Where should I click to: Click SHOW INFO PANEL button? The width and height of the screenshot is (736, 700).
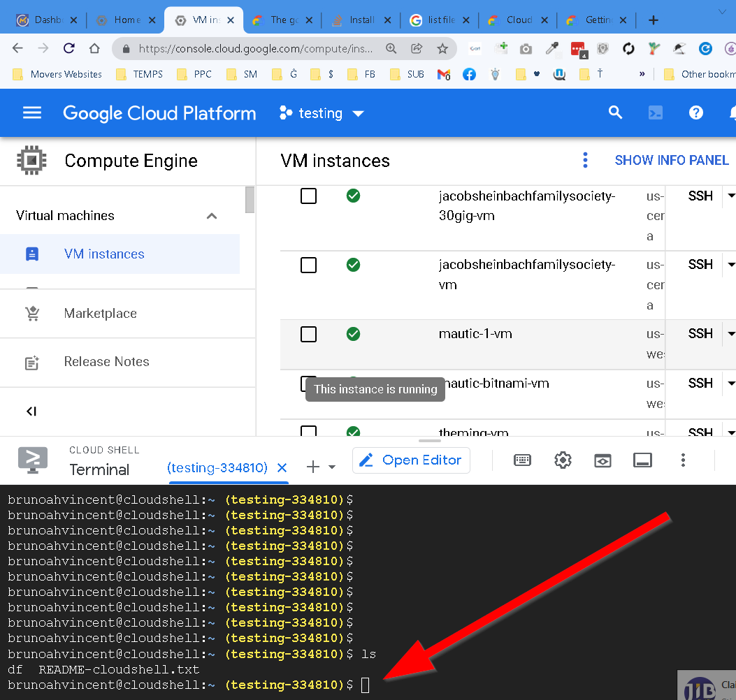(671, 161)
